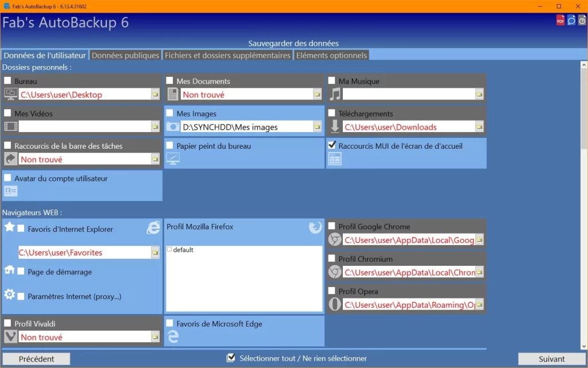Tick the Mes Vidéos checkbox
Image resolution: width=588 pixels, height=368 pixels.
7,113
